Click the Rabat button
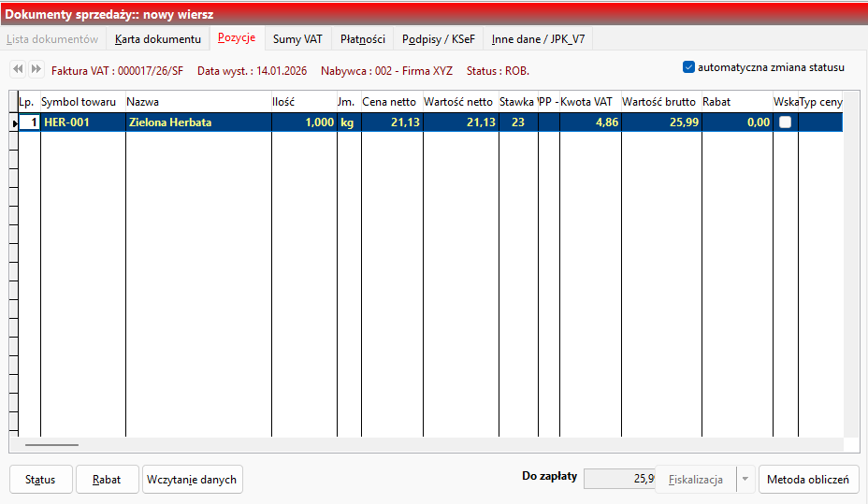The width and height of the screenshot is (868, 504). (x=107, y=480)
